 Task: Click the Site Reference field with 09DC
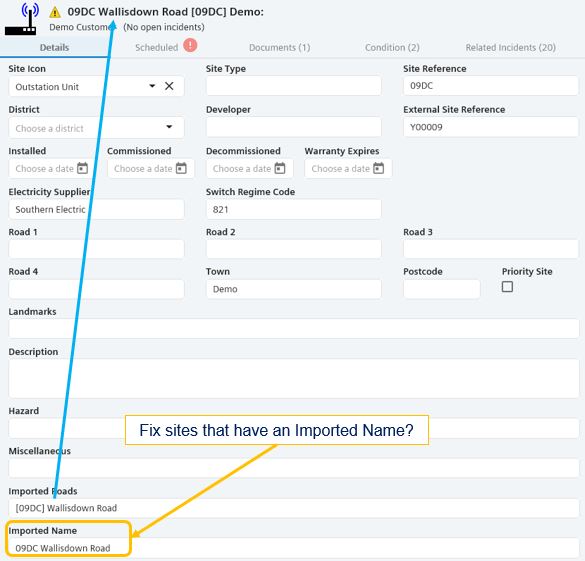(491, 86)
